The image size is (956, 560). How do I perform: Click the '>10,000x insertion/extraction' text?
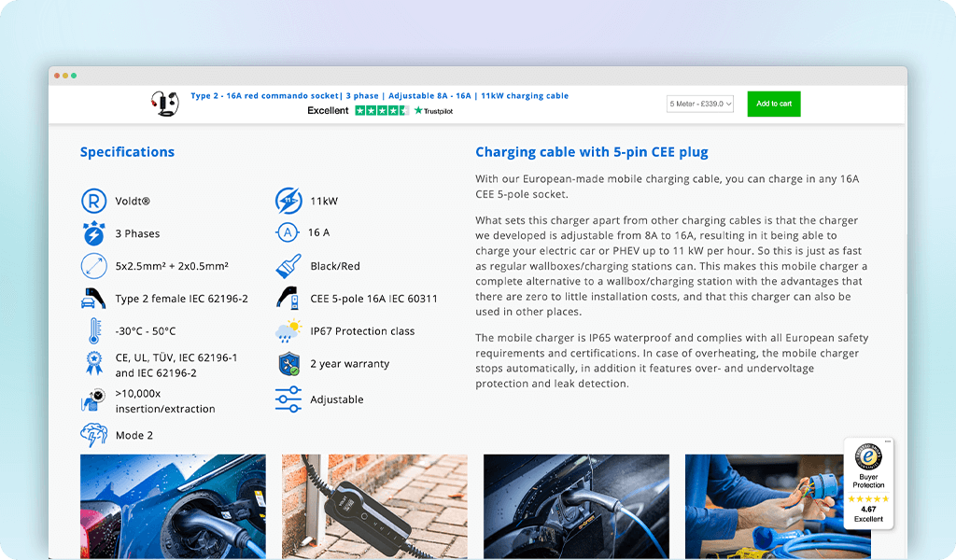(x=165, y=401)
